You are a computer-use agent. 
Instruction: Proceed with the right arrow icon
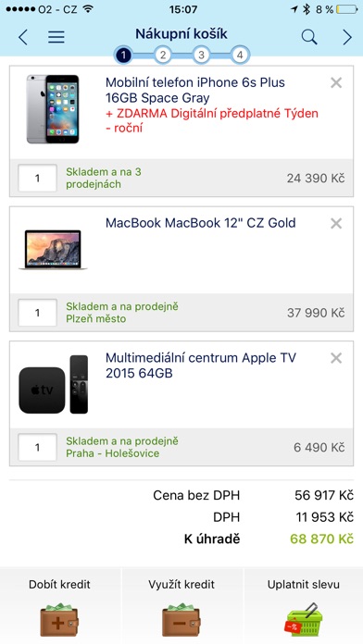click(347, 37)
